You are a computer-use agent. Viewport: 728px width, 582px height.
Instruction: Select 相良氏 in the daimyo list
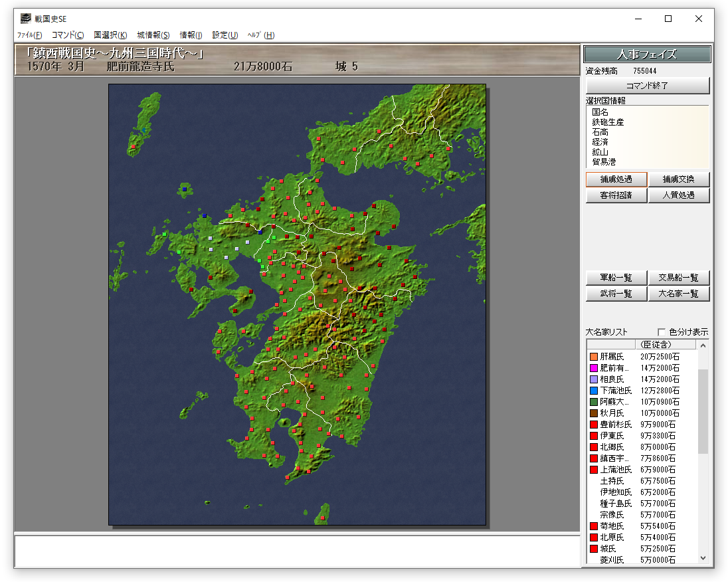click(612, 379)
